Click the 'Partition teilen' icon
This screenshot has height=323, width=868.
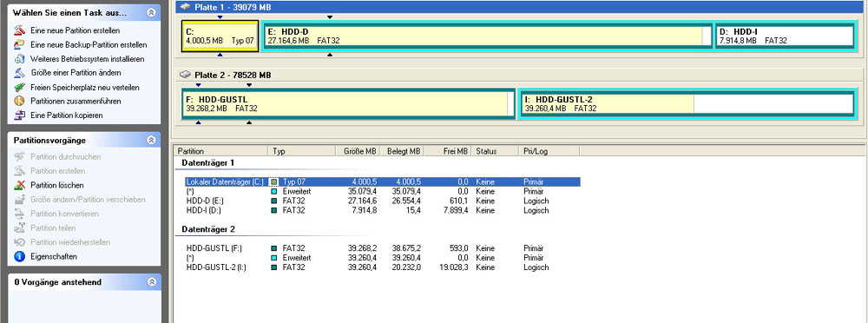coord(20,227)
